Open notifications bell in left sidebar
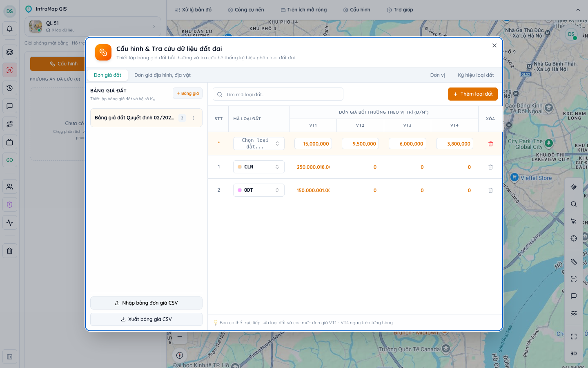 coord(10,29)
